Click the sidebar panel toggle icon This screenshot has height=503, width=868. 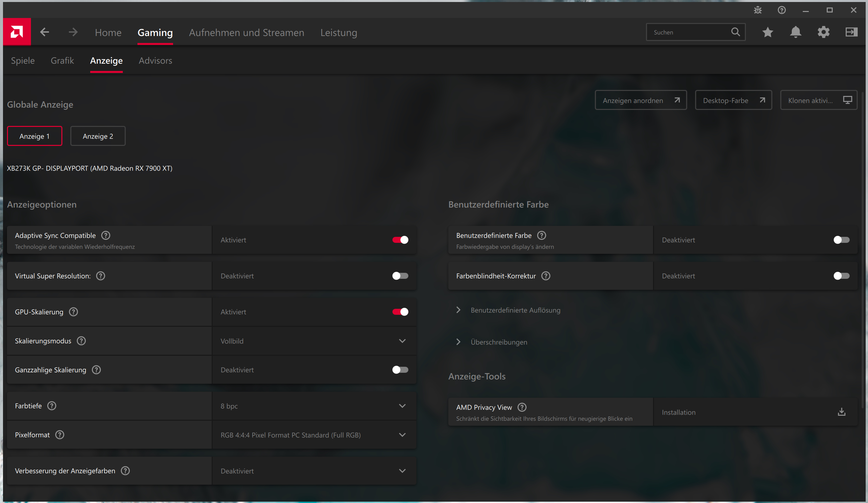click(851, 32)
